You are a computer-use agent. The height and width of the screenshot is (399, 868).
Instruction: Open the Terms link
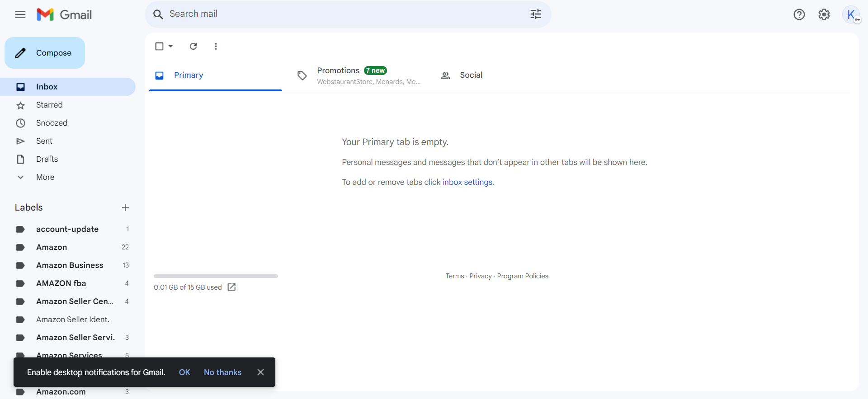coord(455,276)
